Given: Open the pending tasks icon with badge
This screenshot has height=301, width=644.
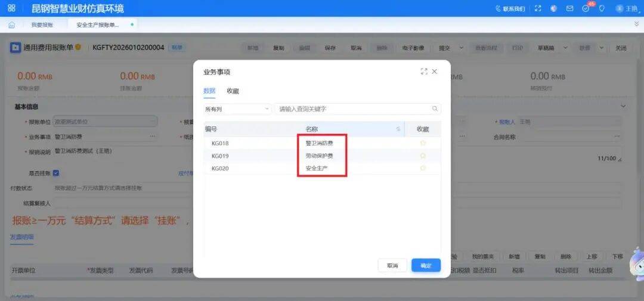Looking at the screenshot, I should pyautogui.click(x=586, y=8).
